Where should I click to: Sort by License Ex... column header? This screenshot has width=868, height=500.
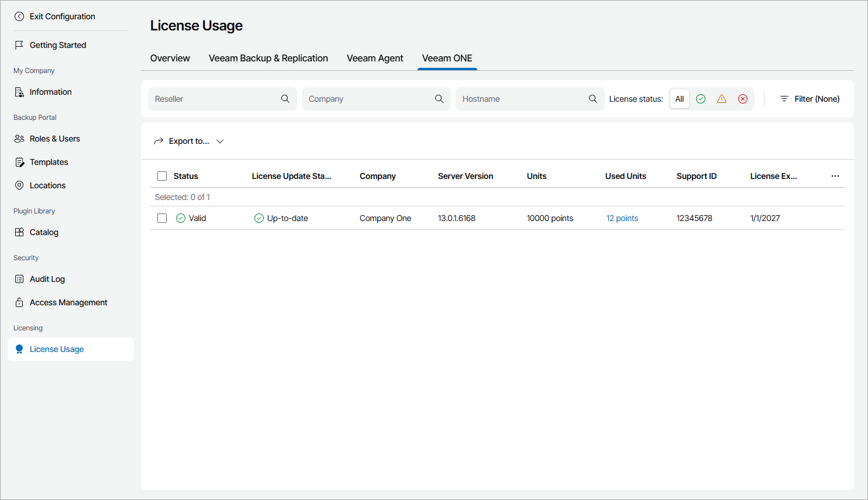pyautogui.click(x=773, y=176)
